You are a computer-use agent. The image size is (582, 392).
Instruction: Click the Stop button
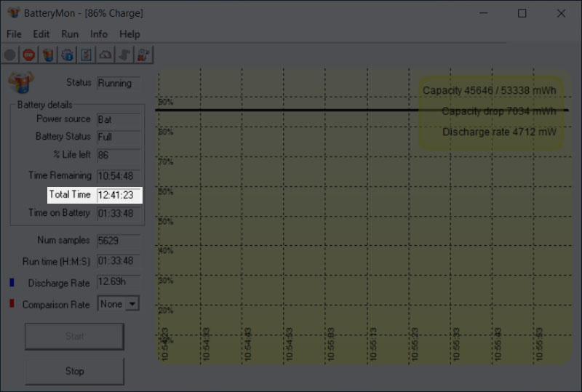pos(75,371)
